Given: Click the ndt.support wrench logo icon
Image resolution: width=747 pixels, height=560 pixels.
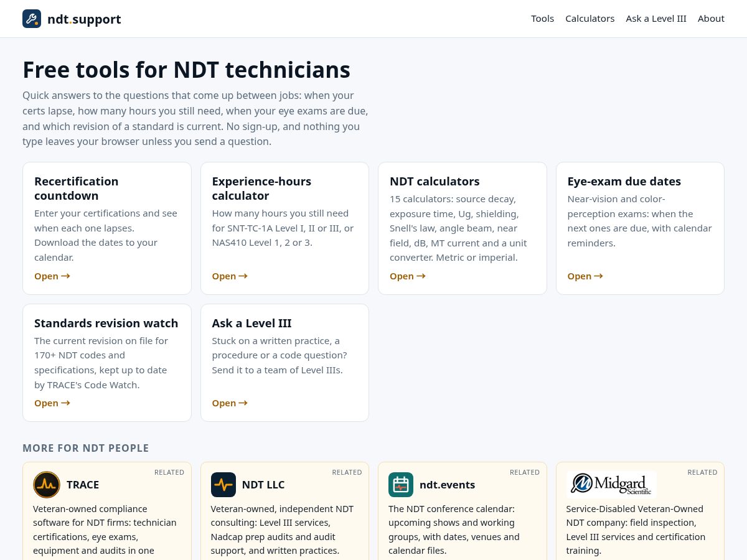Looking at the screenshot, I should (x=32, y=19).
